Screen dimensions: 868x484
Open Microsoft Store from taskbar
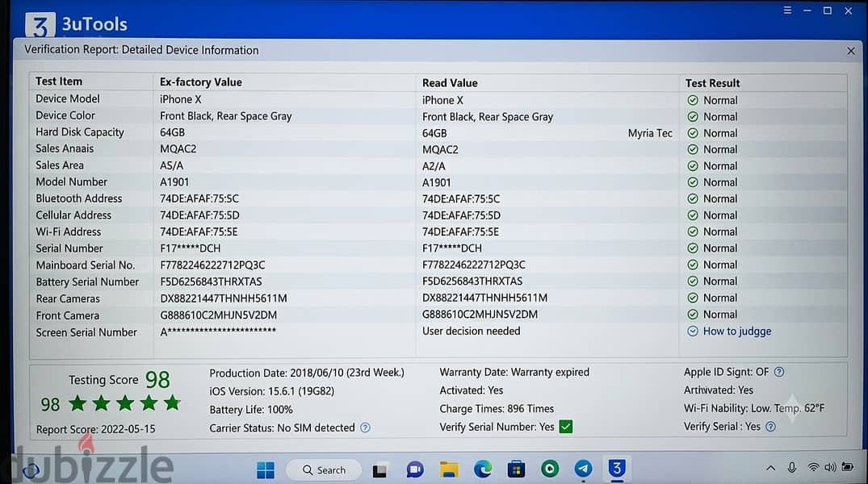(516, 469)
